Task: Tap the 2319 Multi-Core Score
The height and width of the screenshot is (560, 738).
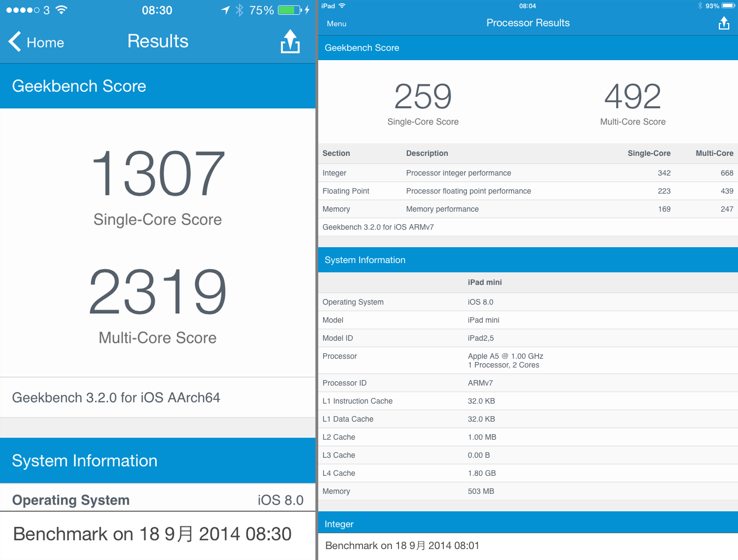Action: pos(157,292)
